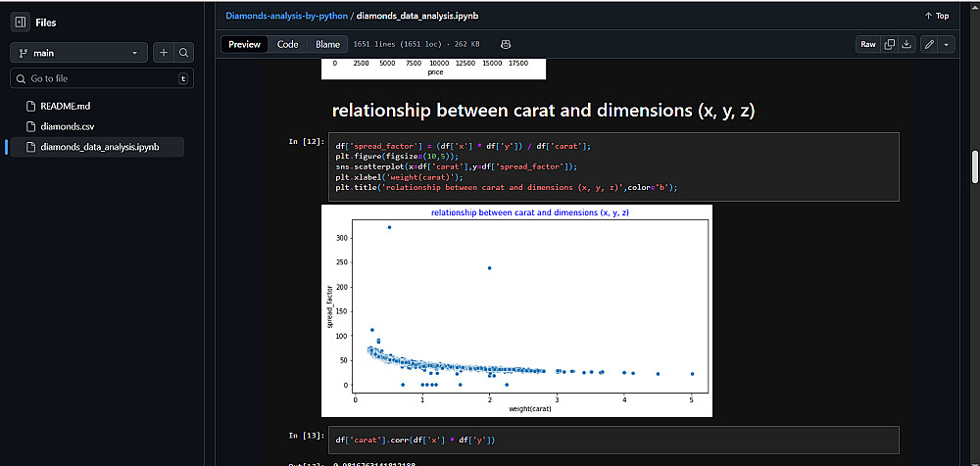Click the Go to file search field
The height and width of the screenshot is (466, 980).
pyautogui.click(x=98, y=78)
